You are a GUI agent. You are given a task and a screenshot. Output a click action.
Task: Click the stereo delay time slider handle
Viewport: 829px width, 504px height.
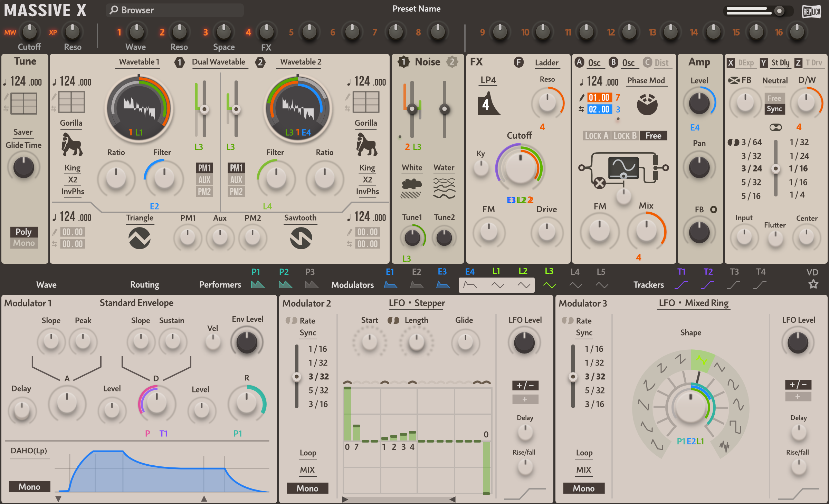776,169
